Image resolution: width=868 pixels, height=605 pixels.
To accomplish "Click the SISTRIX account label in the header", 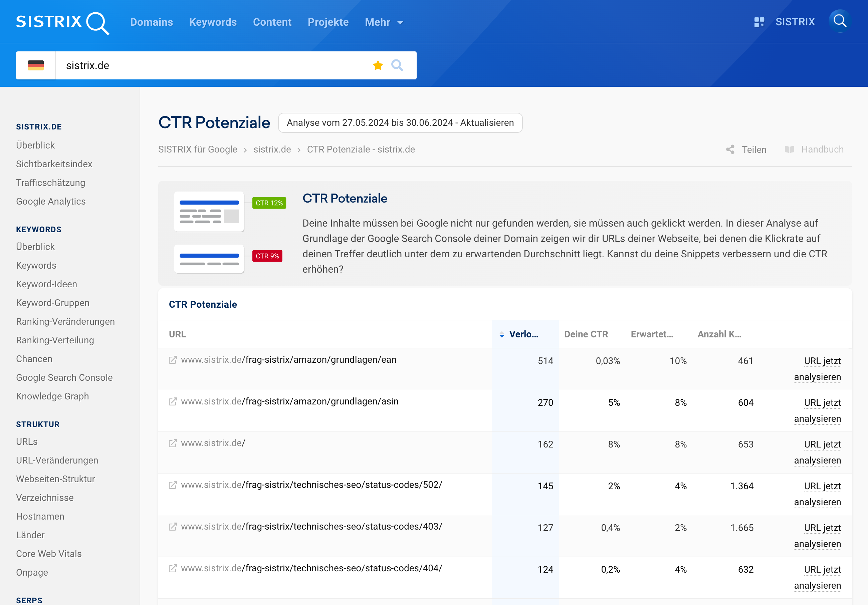I will [795, 22].
